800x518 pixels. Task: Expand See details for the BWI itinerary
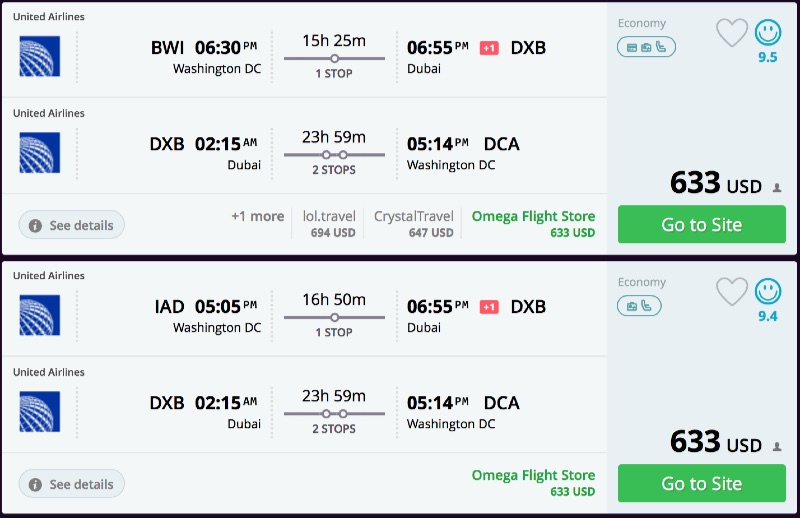point(71,225)
